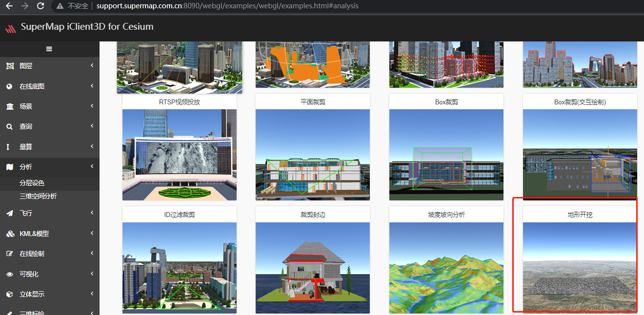This screenshot has height=315, width=644.
Task: Expand the KML&模型 menu chevron
Action: coord(92,233)
